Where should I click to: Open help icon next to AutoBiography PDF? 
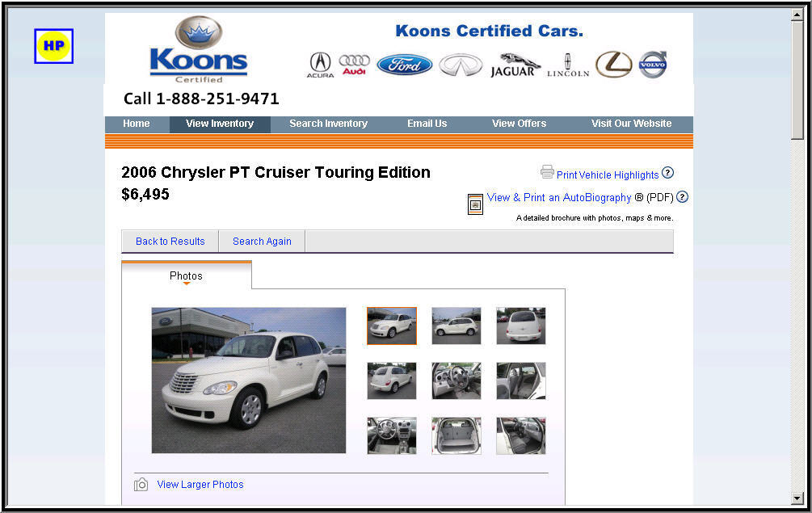tap(682, 196)
